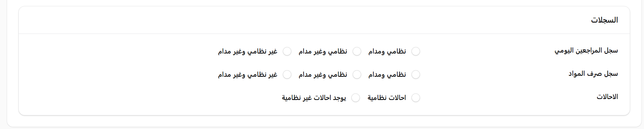Viewport: 644px width, 129px height.
Task: Select 'نظامي ومدام' radio for سجل صرف المواد
Action: coord(415,74)
